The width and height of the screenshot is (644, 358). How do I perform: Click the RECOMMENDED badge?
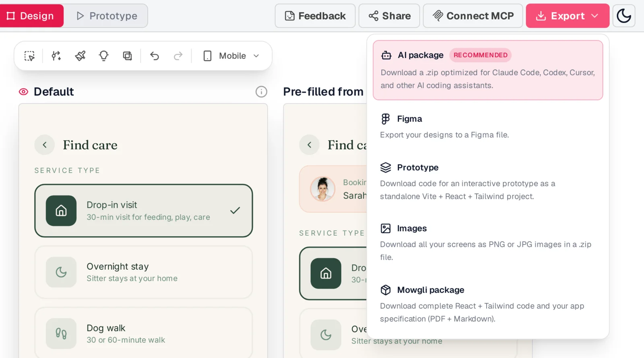pos(480,55)
